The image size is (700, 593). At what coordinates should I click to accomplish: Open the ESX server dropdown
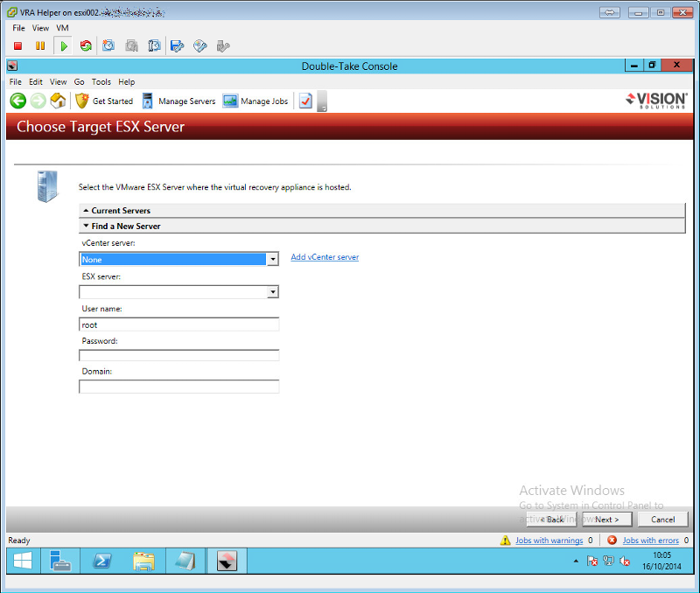pos(273,292)
